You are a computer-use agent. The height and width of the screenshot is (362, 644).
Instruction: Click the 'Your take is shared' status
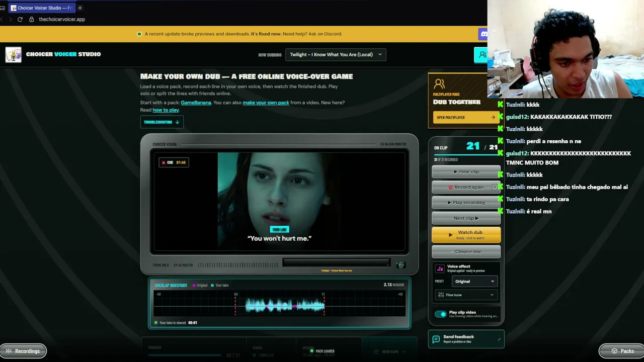pos(173,323)
